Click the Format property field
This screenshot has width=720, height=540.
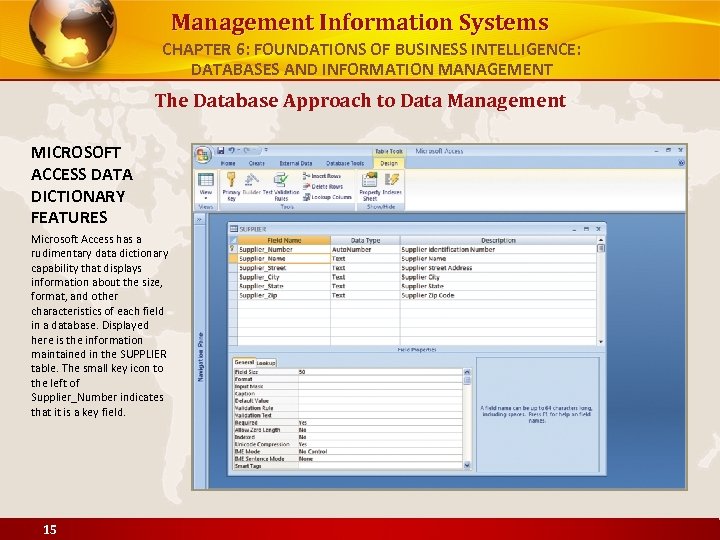(380, 379)
